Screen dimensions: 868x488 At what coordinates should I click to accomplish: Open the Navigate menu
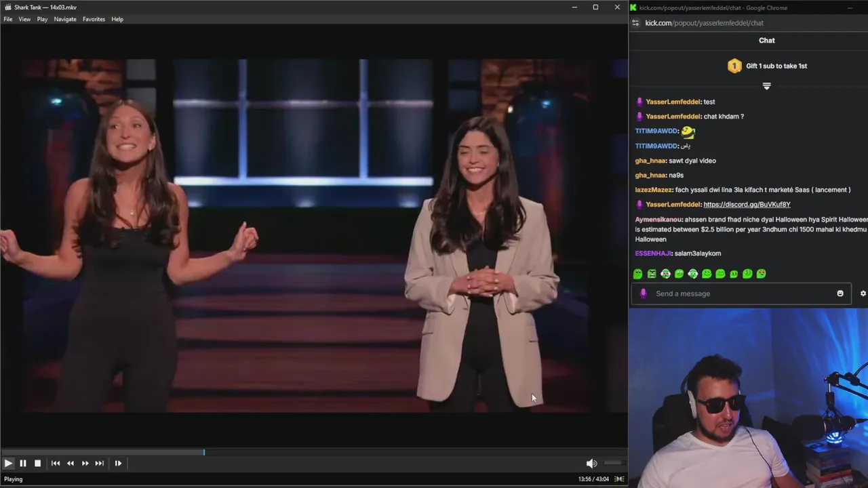point(65,19)
